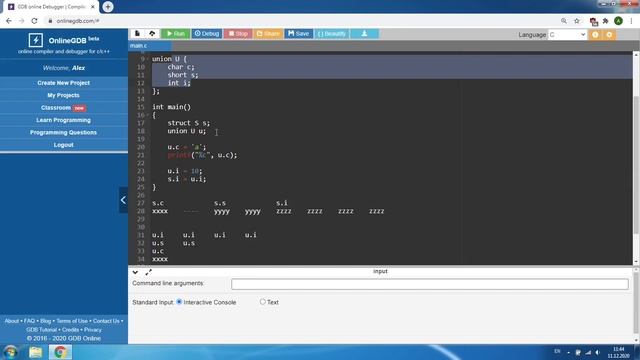Click the browser forward arrow
The image size is (640, 360).
pyautogui.click(x=22, y=21)
